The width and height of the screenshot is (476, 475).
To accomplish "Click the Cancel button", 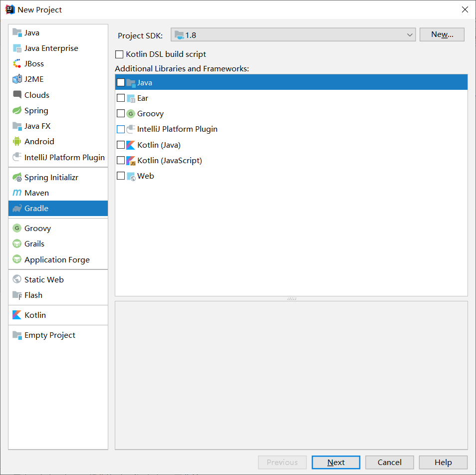I will pyautogui.click(x=390, y=462).
